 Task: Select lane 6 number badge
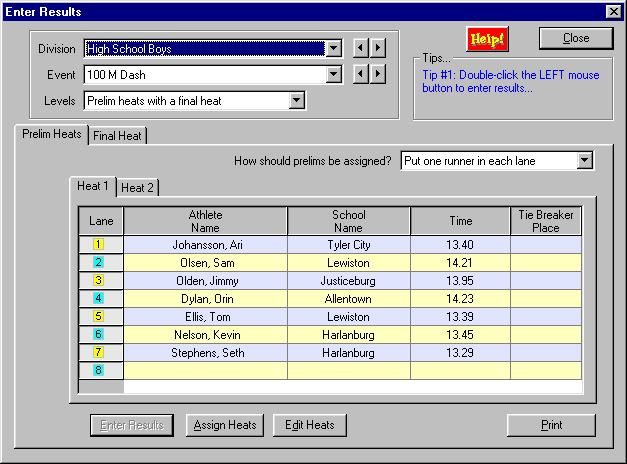click(98, 334)
